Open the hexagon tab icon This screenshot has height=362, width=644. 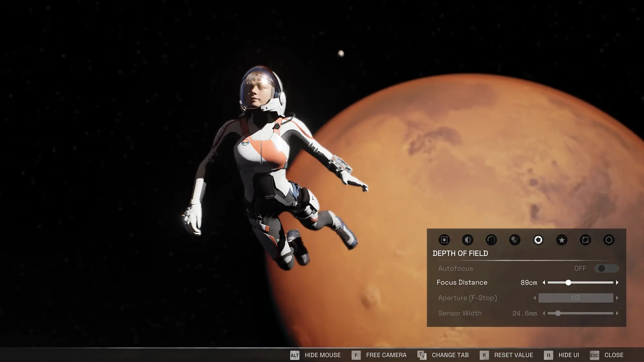[x=609, y=240]
